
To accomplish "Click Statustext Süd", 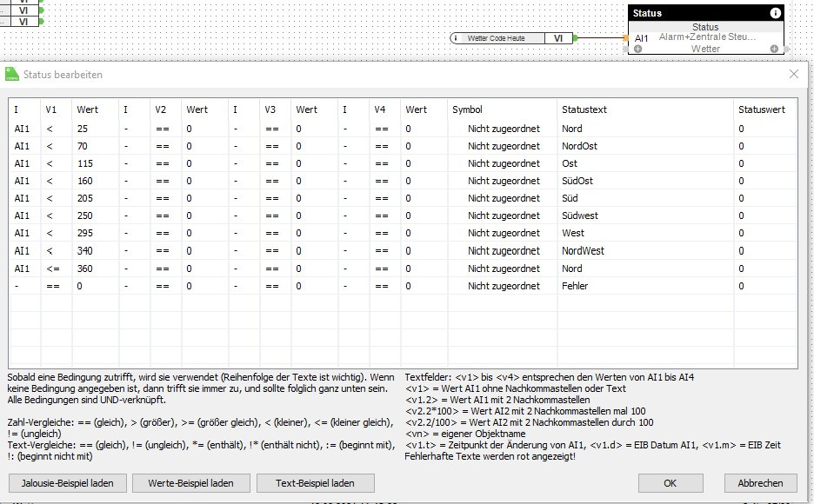I will (x=570, y=198).
